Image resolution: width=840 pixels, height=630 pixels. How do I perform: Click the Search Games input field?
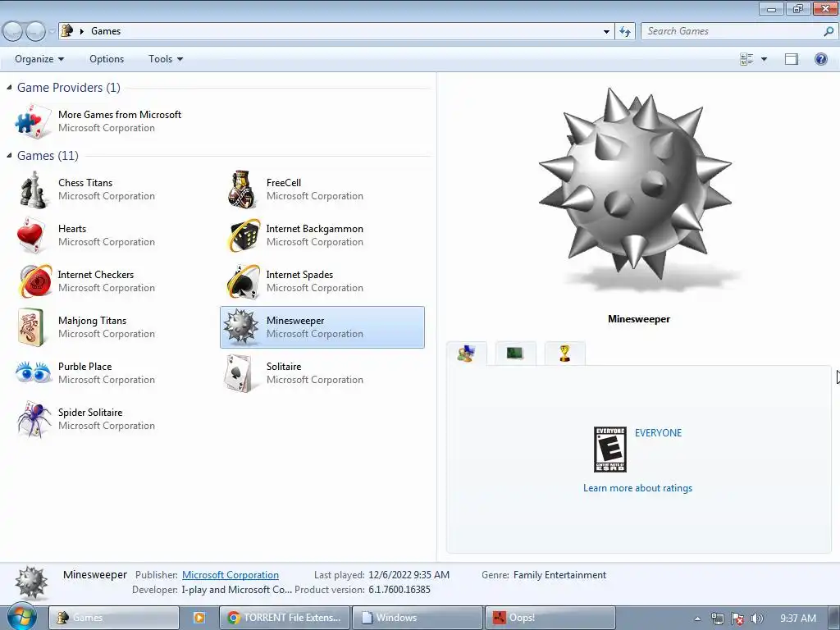(733, 32)
